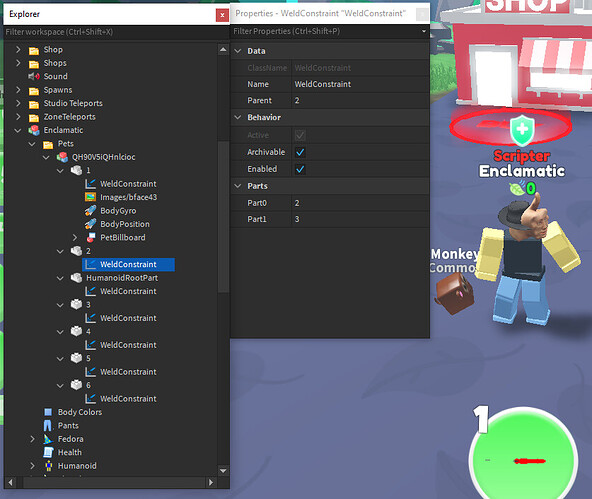592x499 pixels.
Task: Click the Body Colors icon
Action: click(48, 412)
